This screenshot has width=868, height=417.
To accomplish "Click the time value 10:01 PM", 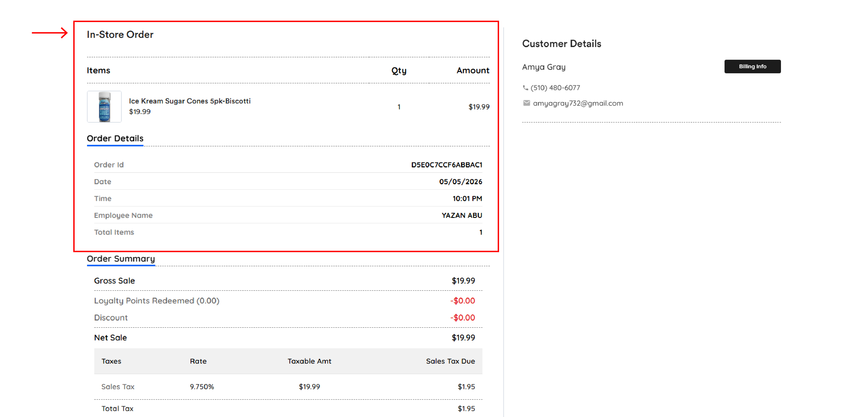I will [467, 198].
